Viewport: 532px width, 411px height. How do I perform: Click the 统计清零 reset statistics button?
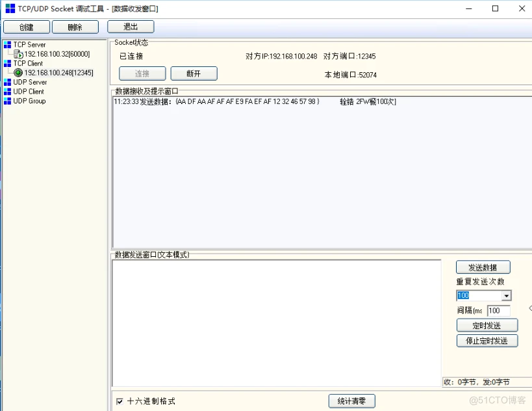pos(351,401)
